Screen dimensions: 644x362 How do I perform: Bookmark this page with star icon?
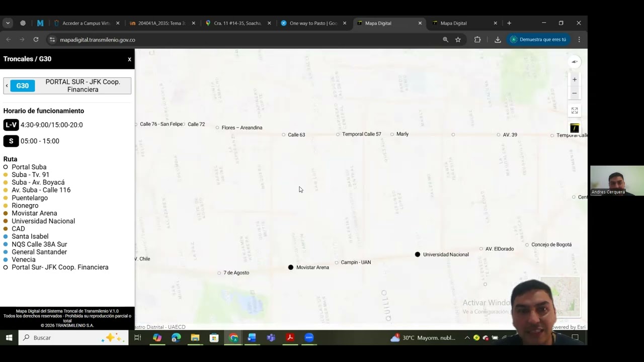458,39
